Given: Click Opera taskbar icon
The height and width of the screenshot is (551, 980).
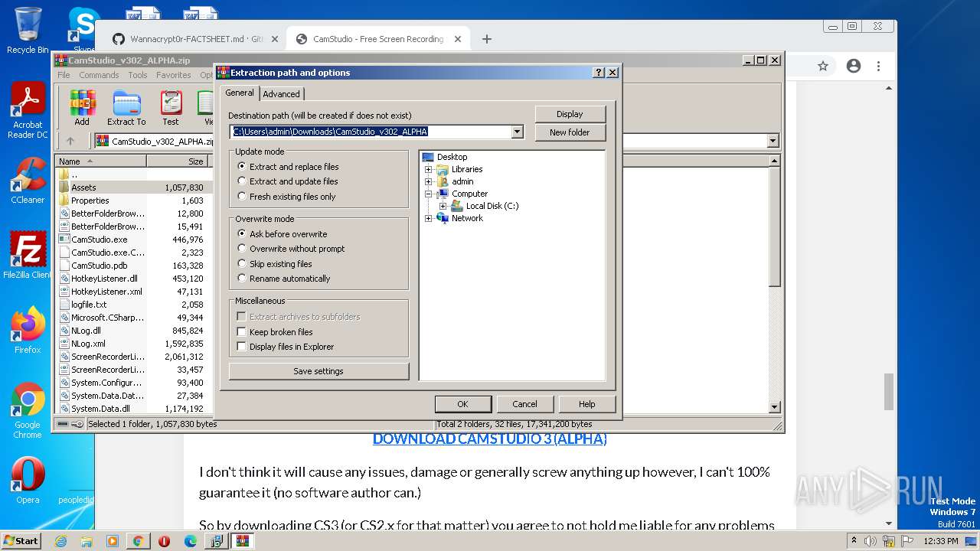Looking at the screenshot, I should coord(164,541).
